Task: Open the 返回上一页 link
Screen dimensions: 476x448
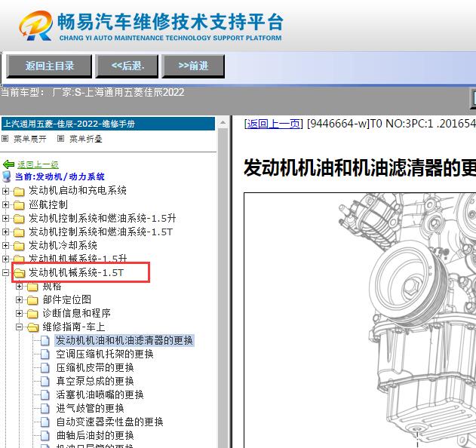Action: click(274, 124)
